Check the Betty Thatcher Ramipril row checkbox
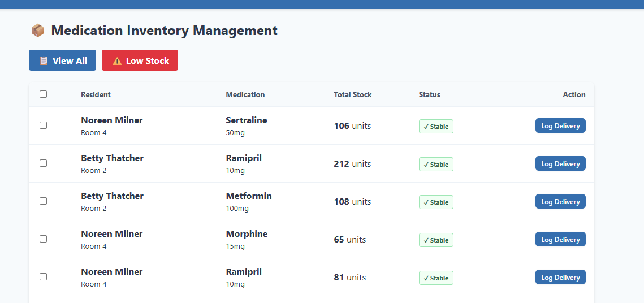Image resolution: width=644 pixels, height=303 pixels. coord(43,163)
